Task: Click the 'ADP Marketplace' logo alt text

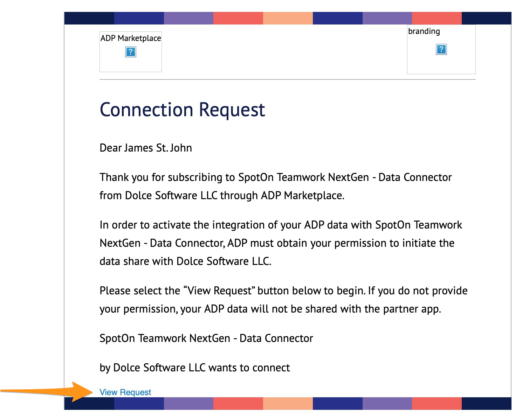Action: (131, 38)
